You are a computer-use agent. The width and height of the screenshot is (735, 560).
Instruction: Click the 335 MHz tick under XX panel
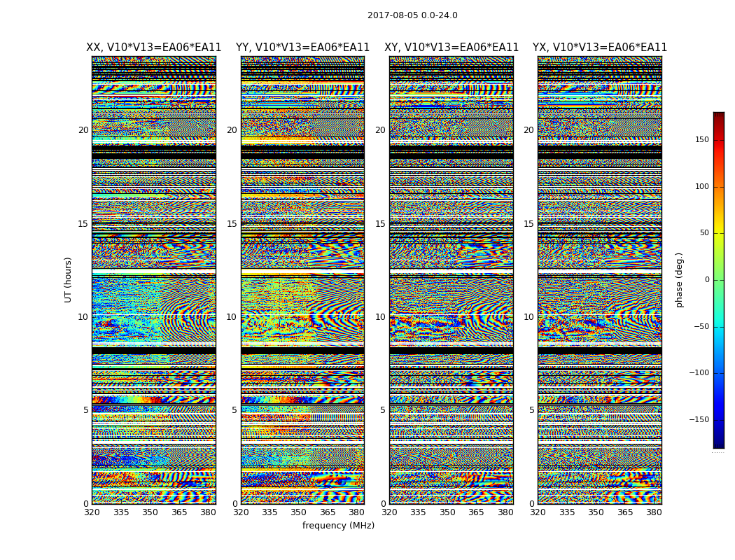pos(121,512)
